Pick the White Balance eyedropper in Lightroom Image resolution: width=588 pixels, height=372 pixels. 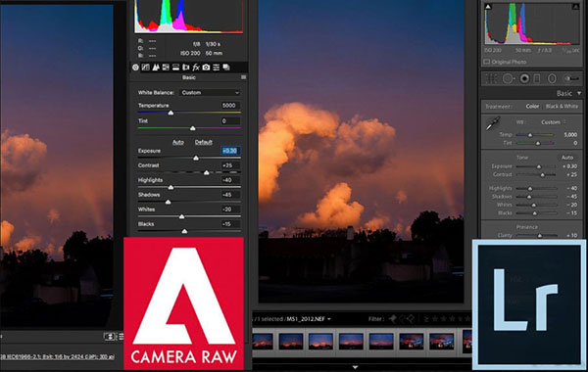pyautogui.click(x=493, y=123)
